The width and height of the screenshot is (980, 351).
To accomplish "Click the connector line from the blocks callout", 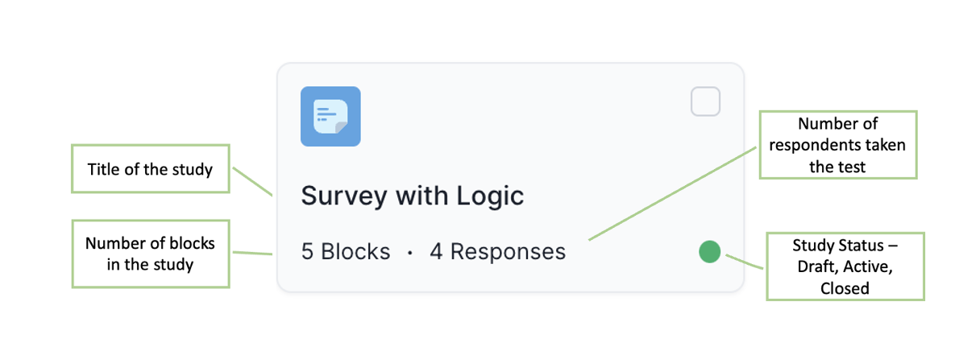I will [x=251, y=253].
